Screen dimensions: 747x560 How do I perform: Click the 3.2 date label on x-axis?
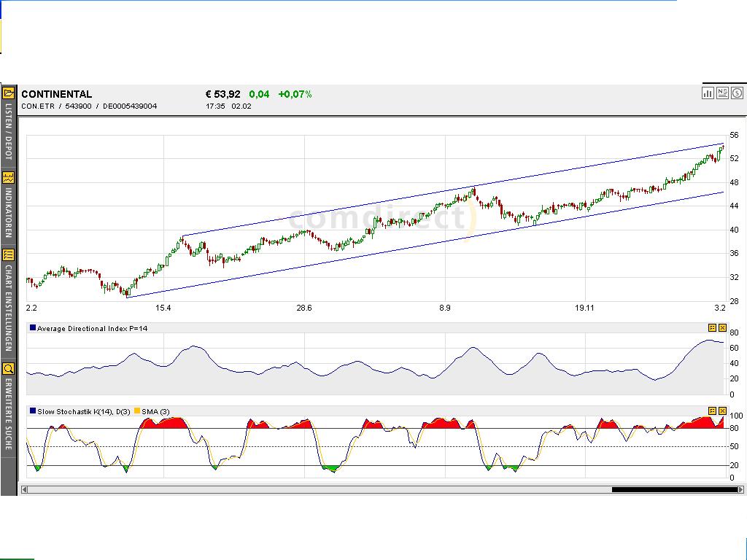(720, 308)
